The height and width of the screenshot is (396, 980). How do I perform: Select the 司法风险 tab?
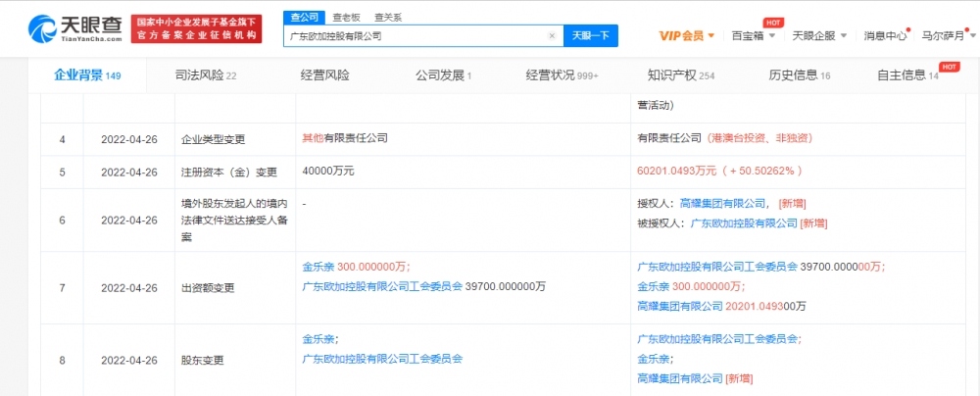[x=206, y=75]
